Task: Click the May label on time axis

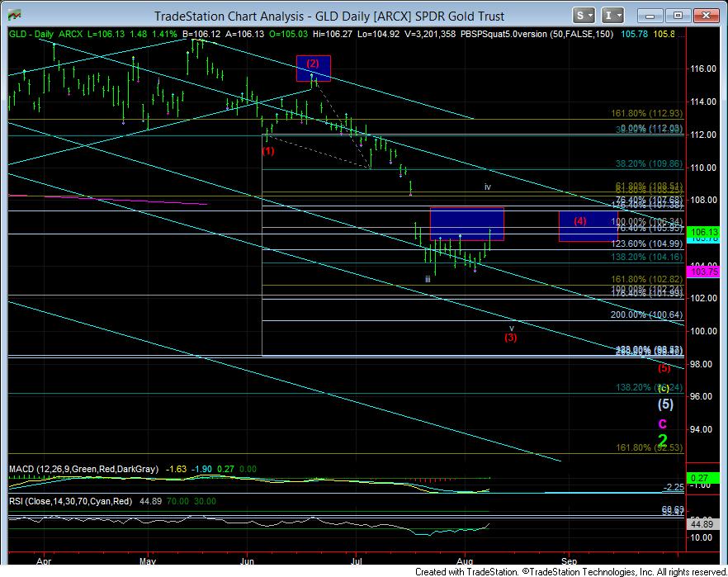Action: pos(148,560)
